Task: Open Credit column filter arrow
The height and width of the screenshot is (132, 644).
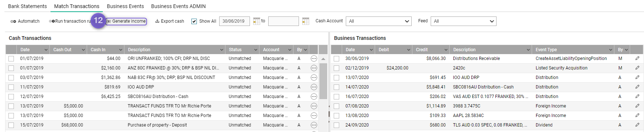Action: [446, 50]
